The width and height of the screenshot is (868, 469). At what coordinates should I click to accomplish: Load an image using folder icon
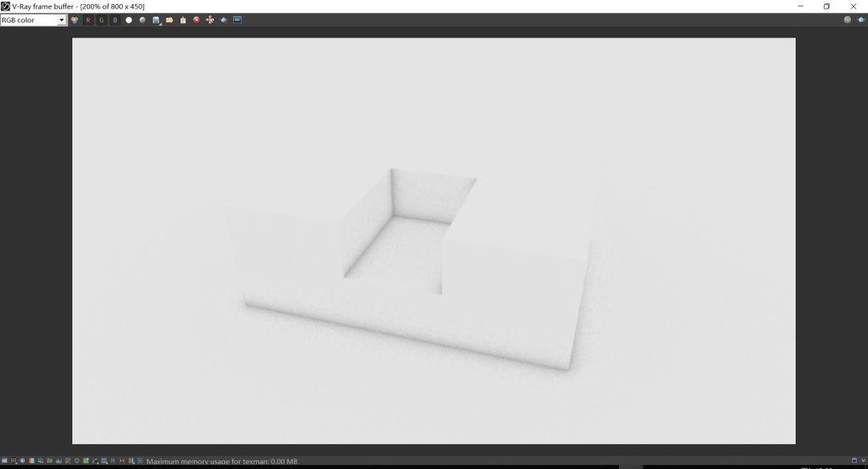(x=170, y=20)
